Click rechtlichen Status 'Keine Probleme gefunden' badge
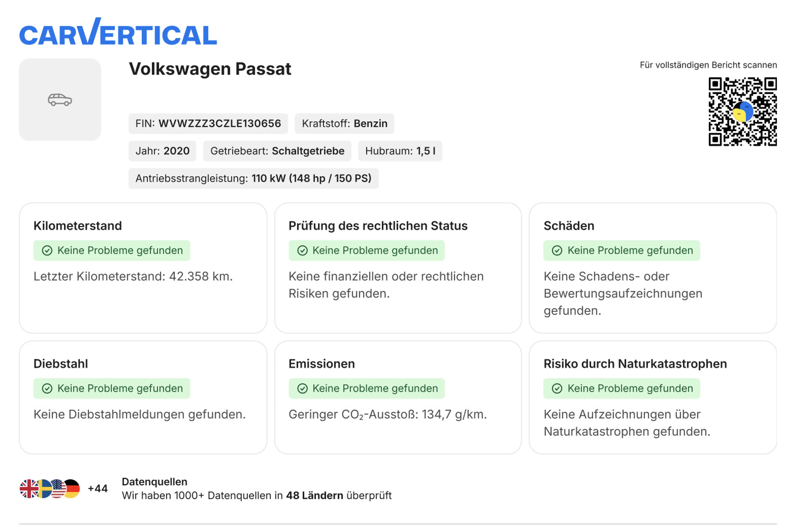 tap(366, 251)
